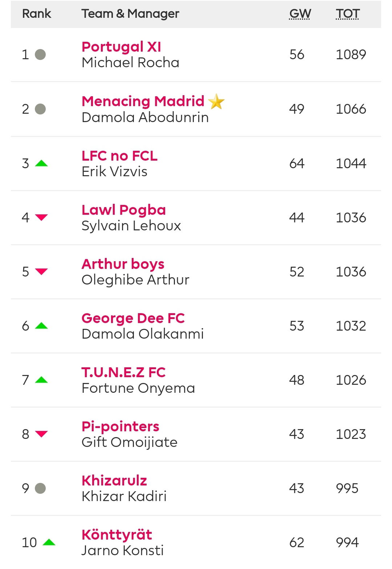Click the green up arrow at rank 6

[x=41, y=326]
